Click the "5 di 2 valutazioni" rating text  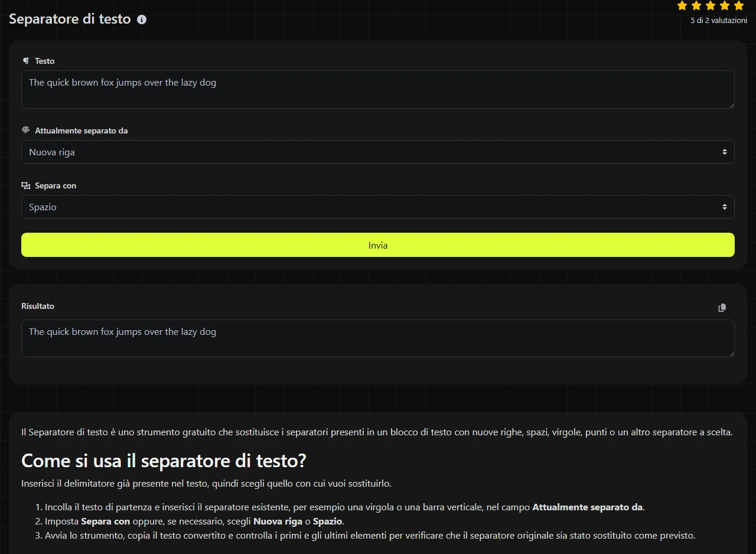tap(719, 21)
